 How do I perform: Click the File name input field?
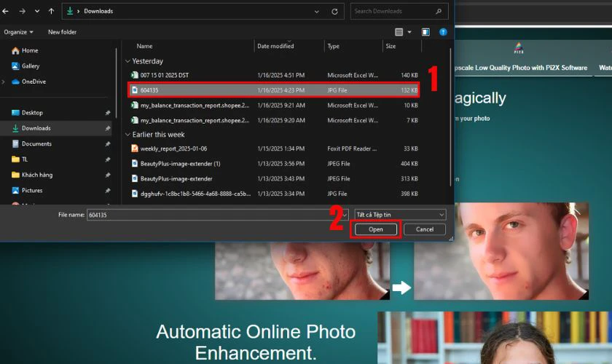(x=214, y=215)
